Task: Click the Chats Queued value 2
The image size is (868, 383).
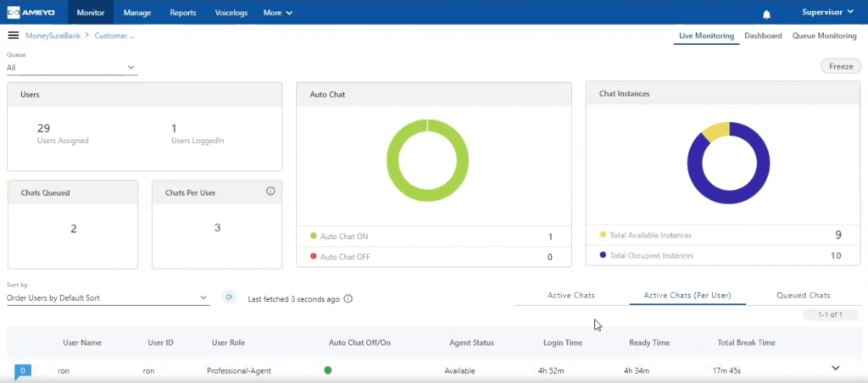Action: (74, 229)
